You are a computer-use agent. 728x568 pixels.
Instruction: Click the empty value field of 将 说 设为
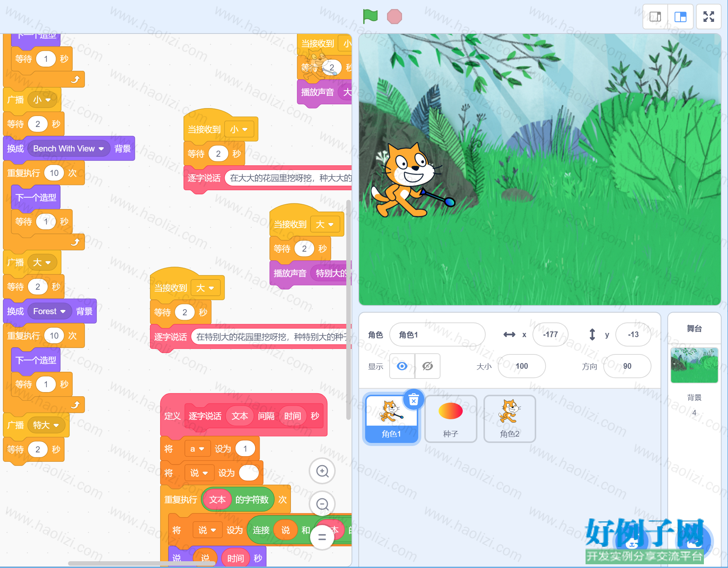pyautogui.click(x=249, y=473)
